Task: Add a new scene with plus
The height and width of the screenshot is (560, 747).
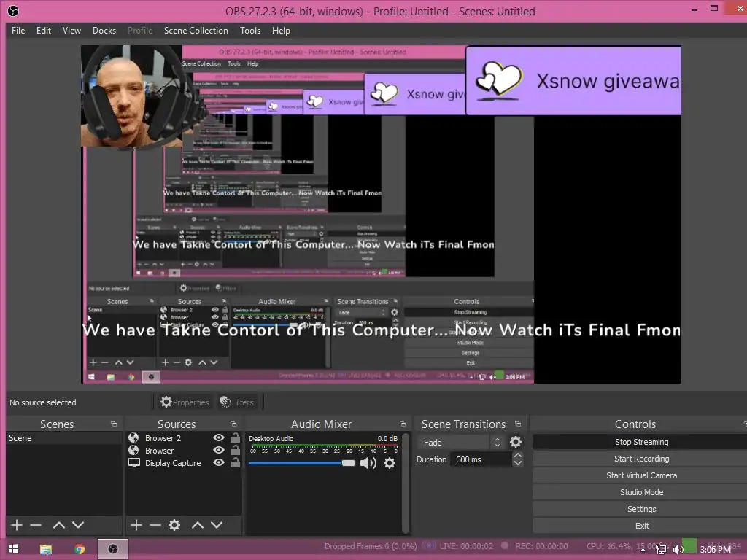Action: tap(17, 525)
